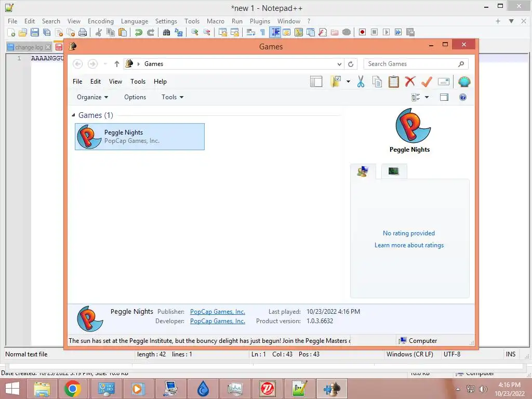Open Plugins menu in Notepad++
Image resolution: width=532 pixels, height=399 pixels.
(x=260, y=21)
